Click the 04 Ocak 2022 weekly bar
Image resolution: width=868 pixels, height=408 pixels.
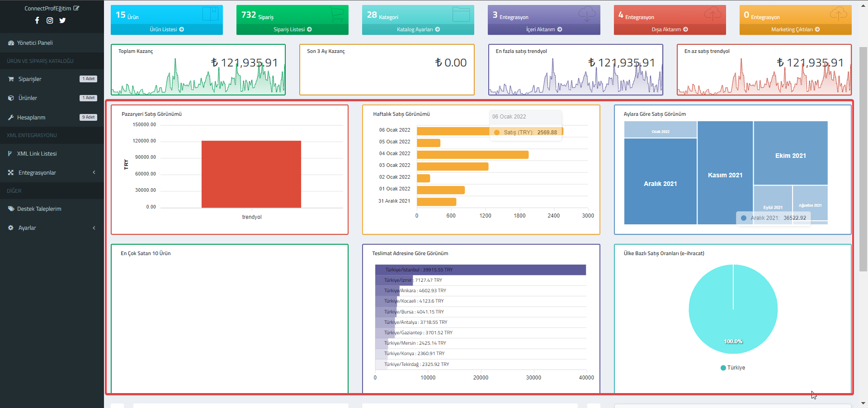click(472, 155)
